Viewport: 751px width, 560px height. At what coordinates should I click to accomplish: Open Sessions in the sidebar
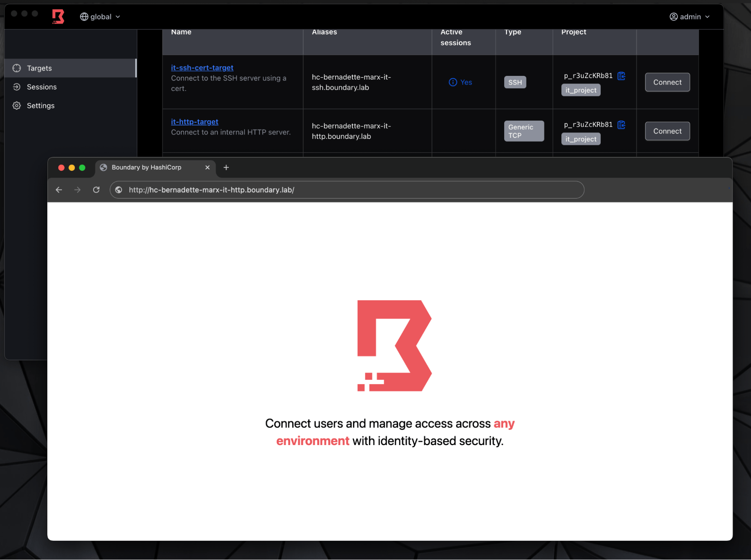click(x=41, y=87)
